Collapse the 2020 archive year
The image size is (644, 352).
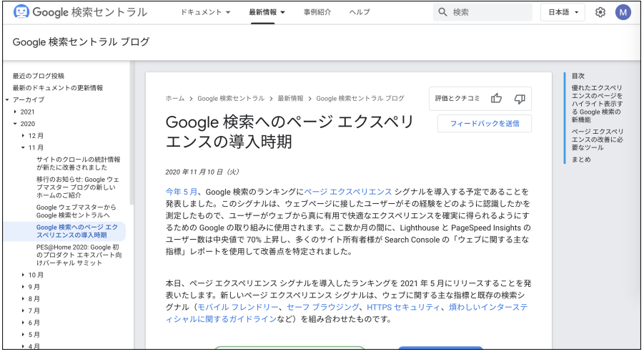(x=15, y=124)
